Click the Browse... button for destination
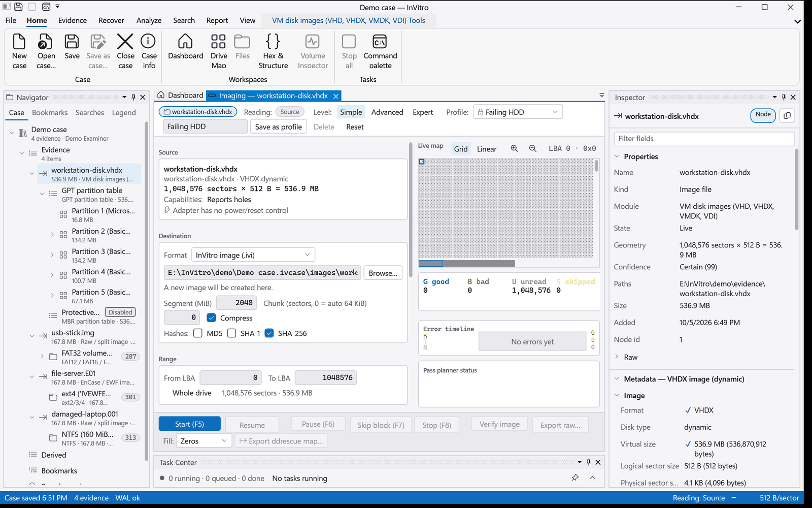Screen dimensions: 812x508 383,273
